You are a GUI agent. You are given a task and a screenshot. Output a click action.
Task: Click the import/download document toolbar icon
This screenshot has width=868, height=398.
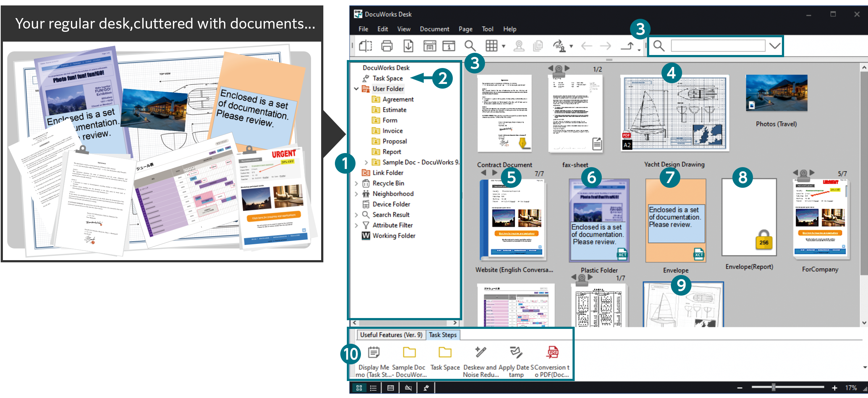[408, 46]
